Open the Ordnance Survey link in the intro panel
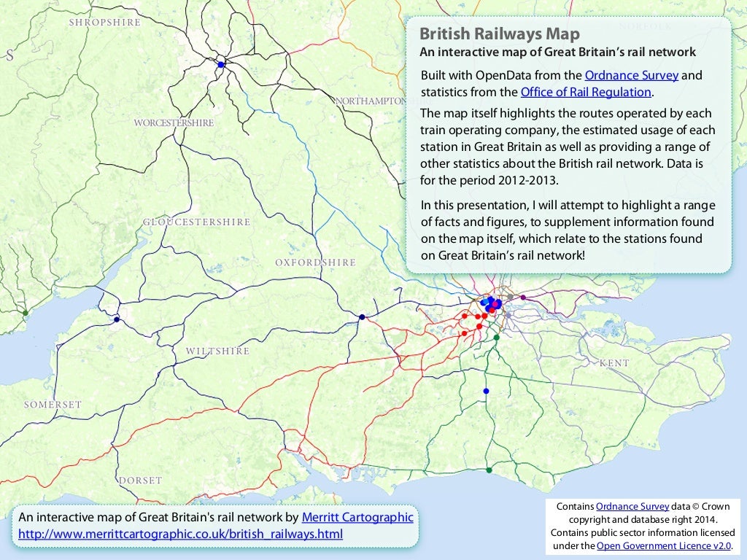 pyautogui.click(x=631, y=75)
